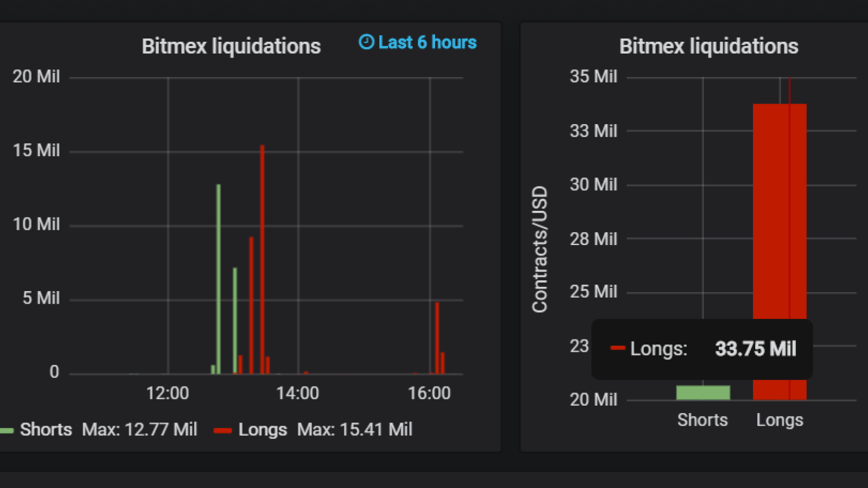Toggle the Shorts series in the legend
Screen dimensions: 868x488
click(x=46, y=429)
